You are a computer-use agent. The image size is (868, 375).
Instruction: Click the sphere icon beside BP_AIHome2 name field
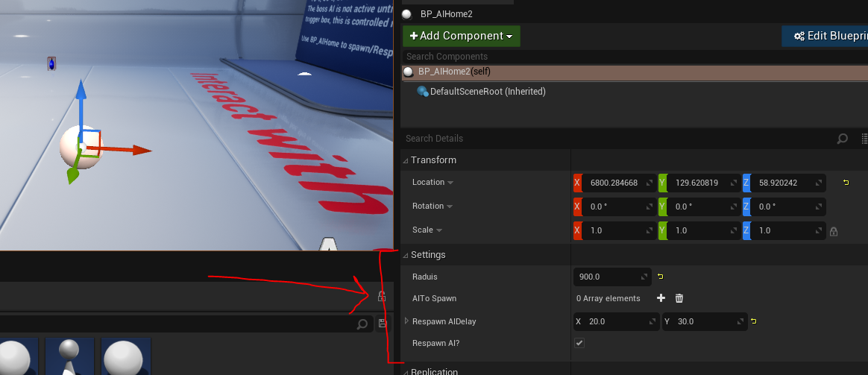[407, 14]
